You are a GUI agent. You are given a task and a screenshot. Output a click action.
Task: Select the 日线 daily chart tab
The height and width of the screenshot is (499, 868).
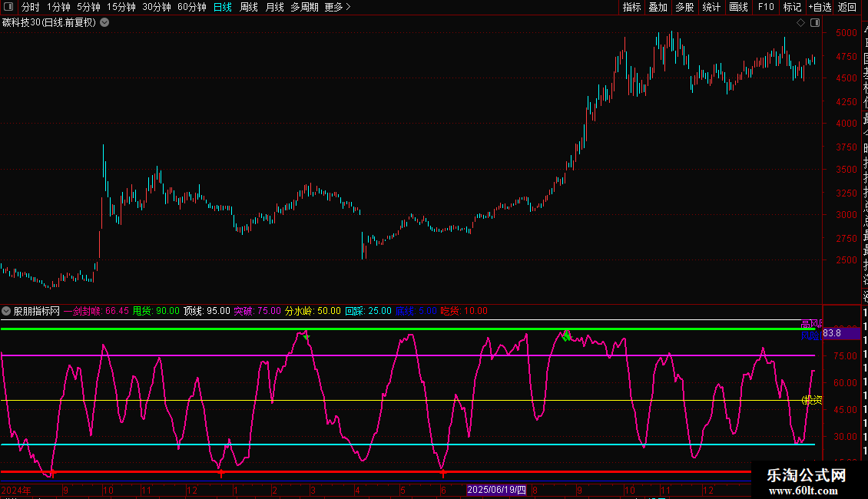pyautogui.click(x=223, y=7)
